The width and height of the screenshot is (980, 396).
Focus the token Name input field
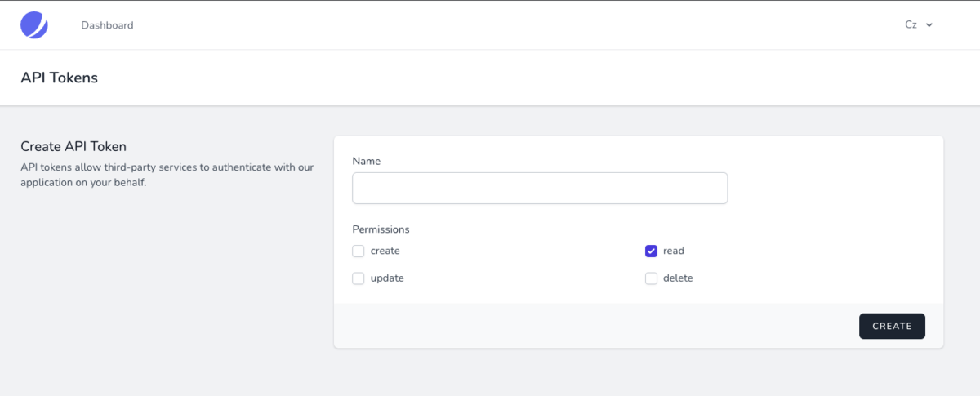[539, 188]
